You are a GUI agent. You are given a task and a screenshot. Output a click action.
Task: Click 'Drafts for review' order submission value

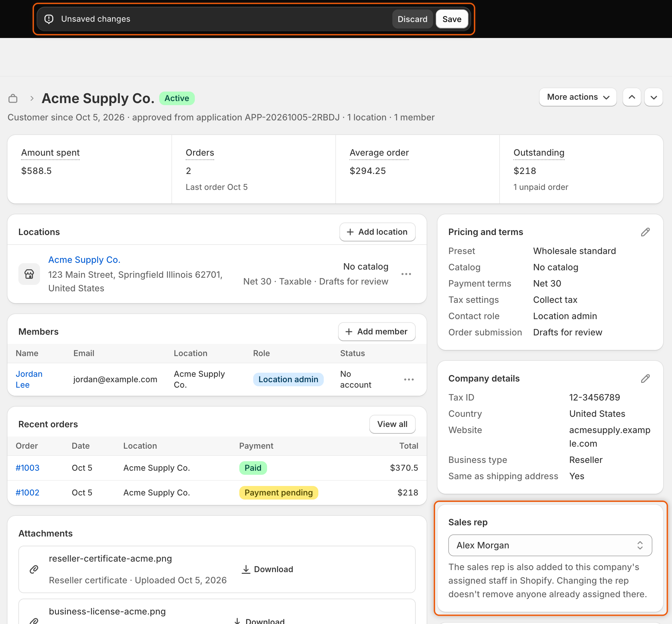tap(568, 332)
